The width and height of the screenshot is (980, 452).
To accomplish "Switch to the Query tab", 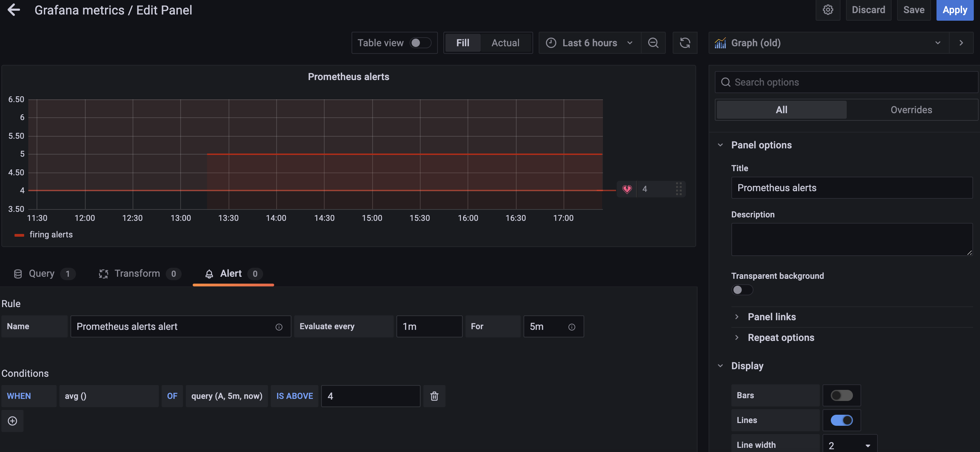I will 42,274.
